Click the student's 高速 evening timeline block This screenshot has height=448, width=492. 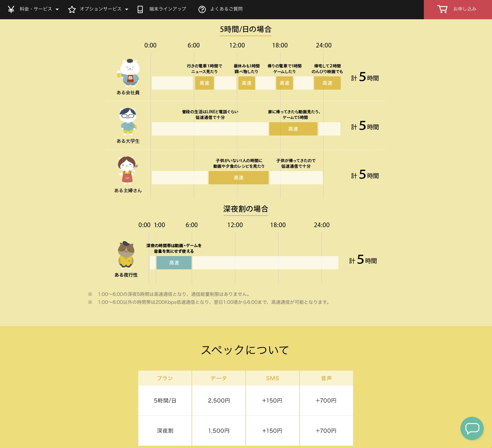(x=293, y=129)
